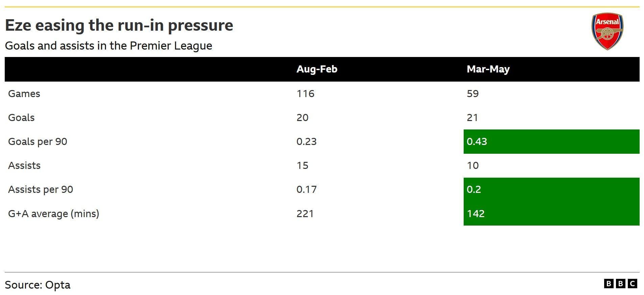Click the 59 games value under Mar-May
Image resolution: width=644 pixels, height=295 pixels.
472,94
